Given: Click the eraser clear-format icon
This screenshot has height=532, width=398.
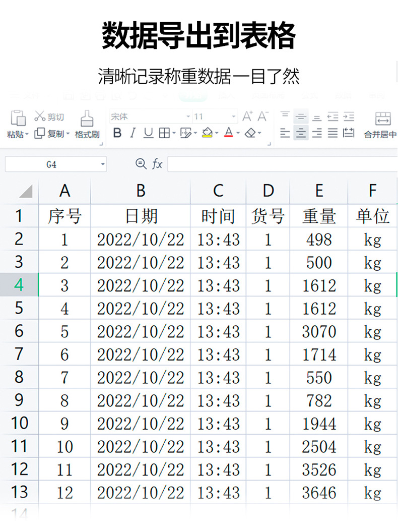Looking at the screenshot, I should [250, 133].
